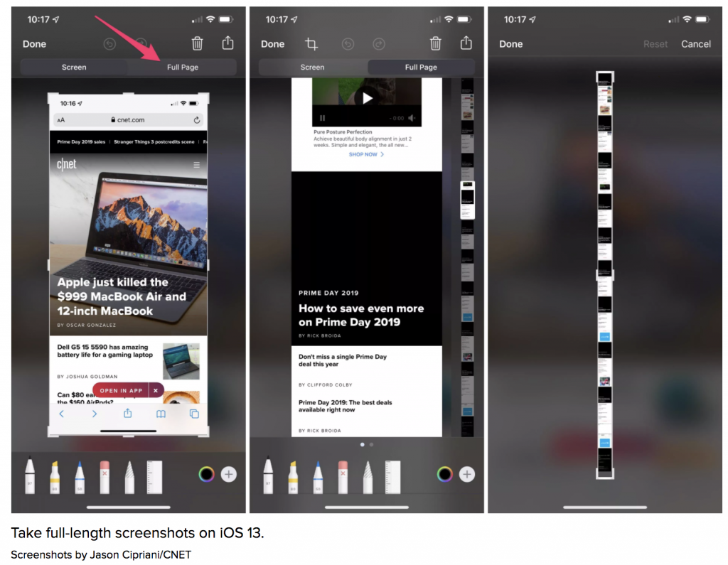Viewport: 728px width, 565px height.
Task: Tap the plus button in the first phone markup bar
Action: pos(228,474)
